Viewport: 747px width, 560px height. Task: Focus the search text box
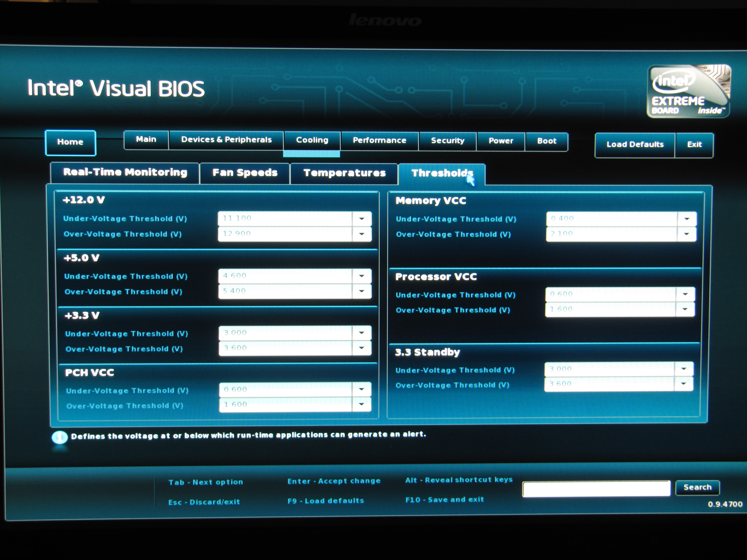click(x=596, y=488)
